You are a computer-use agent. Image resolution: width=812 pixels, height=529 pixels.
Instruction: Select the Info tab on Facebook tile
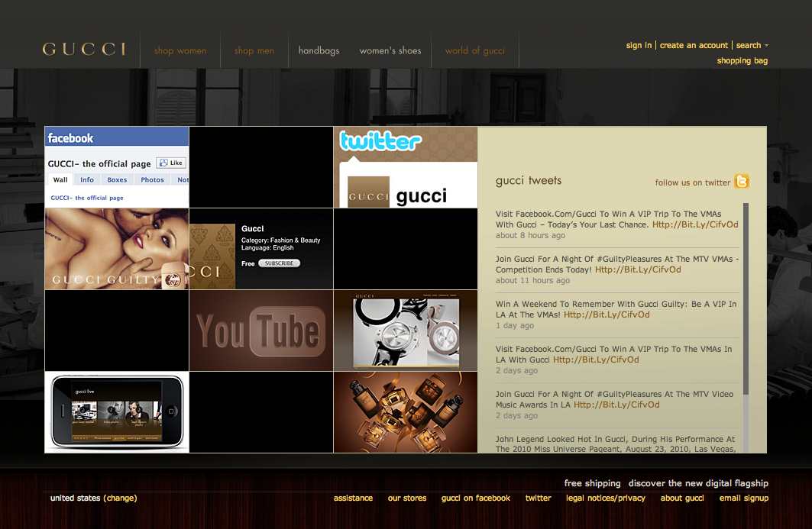[x=87, y=179]
